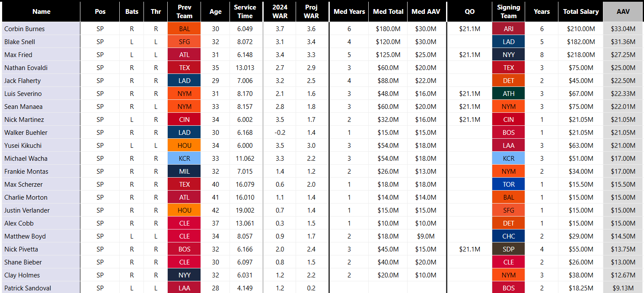The image size is (644, 293).
Task: Click Matthew Boyd's $9.0M Med AAV cell
Action: [427, 236]
